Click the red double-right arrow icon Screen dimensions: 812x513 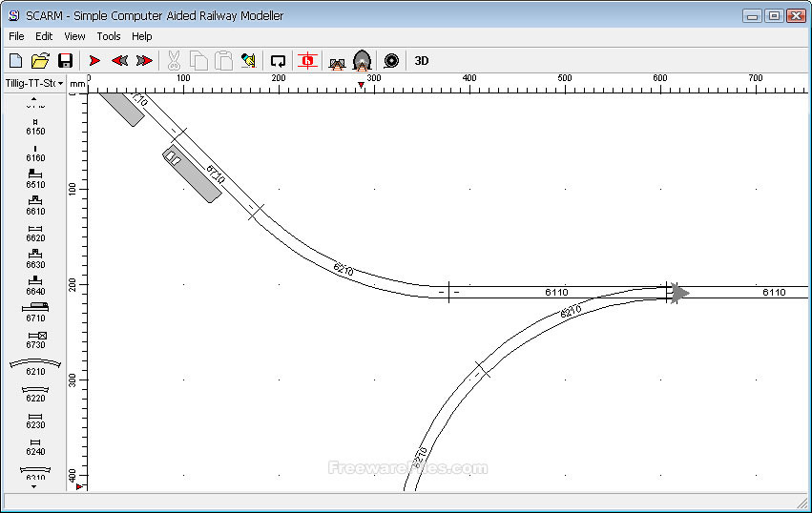pyautogui.click(x=144, y=60)
